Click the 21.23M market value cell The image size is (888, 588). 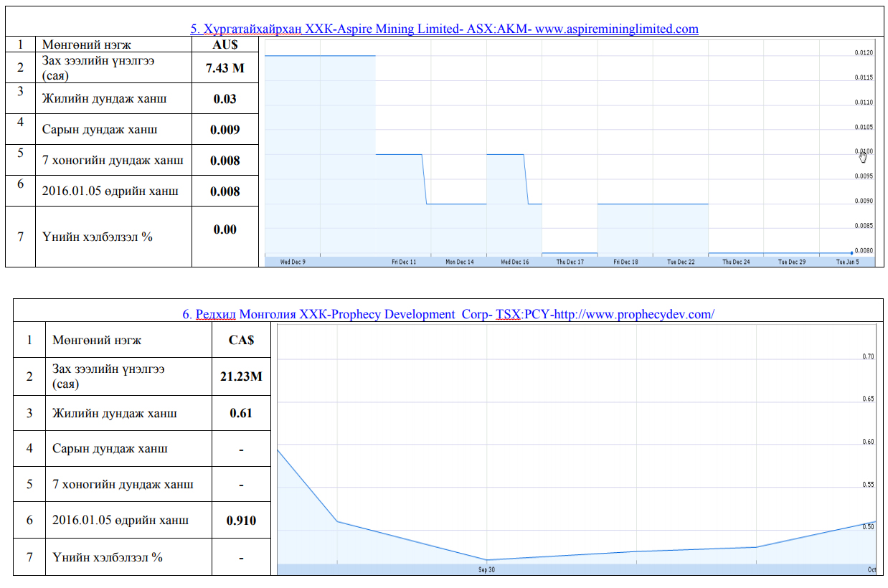(241, 376)
